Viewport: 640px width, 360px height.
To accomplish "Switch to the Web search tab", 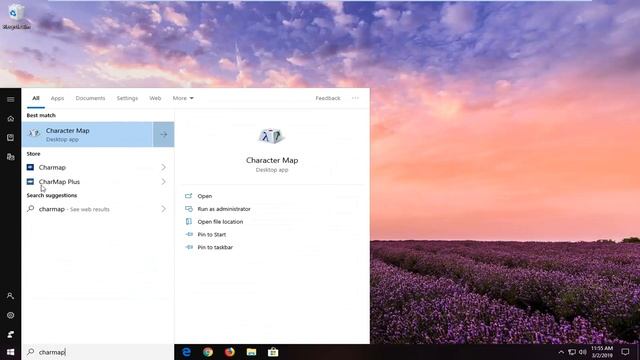I will 155,98.
